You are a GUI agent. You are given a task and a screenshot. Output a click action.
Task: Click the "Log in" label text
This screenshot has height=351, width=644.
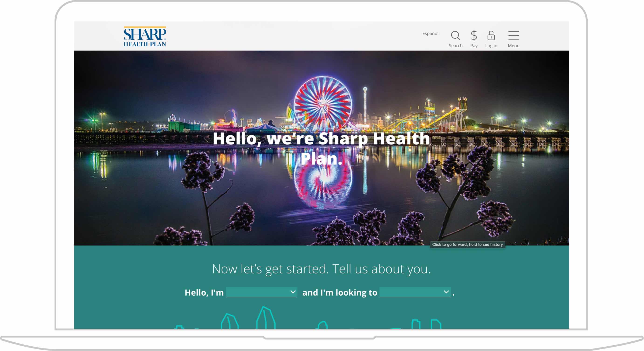491,46
